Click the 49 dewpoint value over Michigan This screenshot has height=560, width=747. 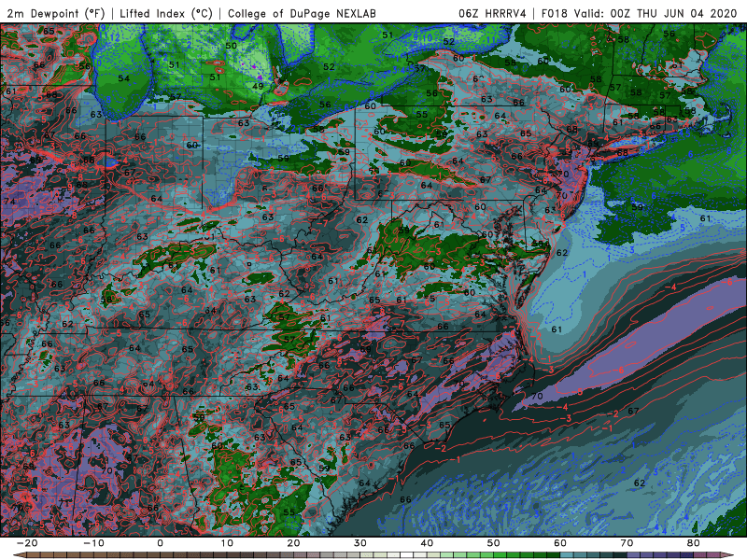(x=258, y=86)
